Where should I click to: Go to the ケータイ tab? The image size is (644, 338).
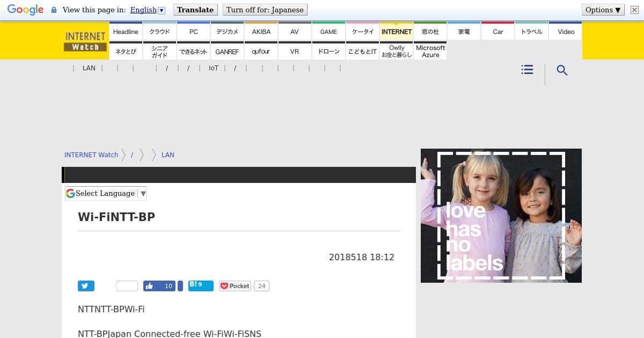coord(362,31)
